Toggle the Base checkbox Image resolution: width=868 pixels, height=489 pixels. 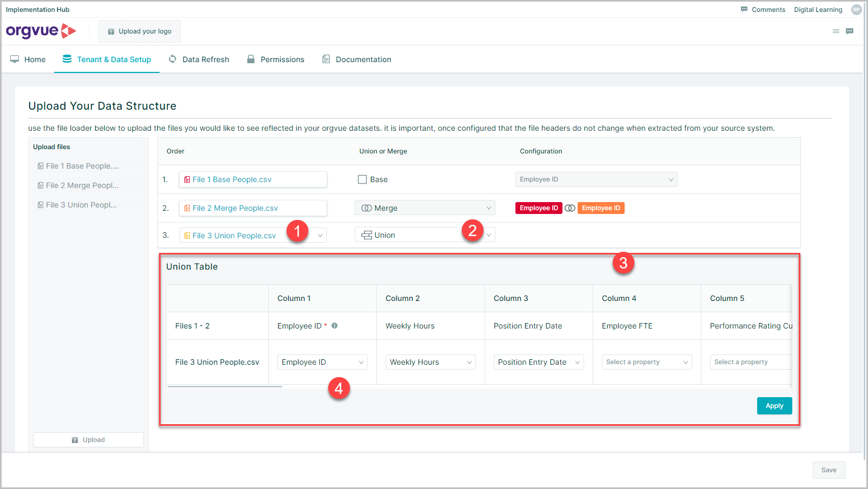(362, 179)
